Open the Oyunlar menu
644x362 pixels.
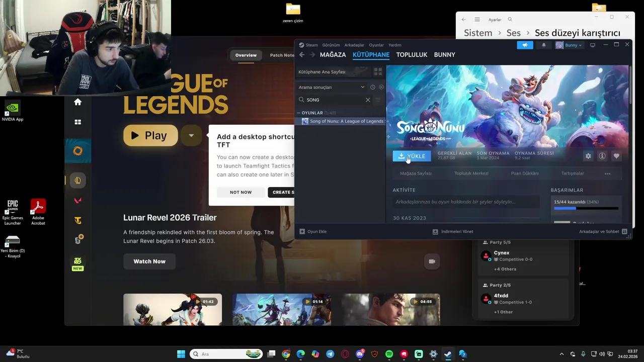pyautogui.click(x=376, y=45)
